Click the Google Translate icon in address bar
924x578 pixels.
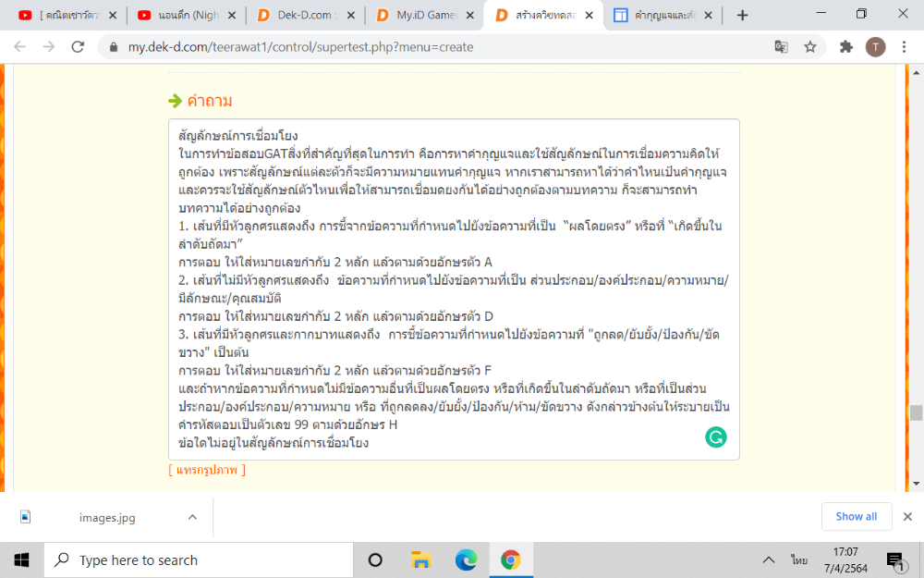point(781,47)
